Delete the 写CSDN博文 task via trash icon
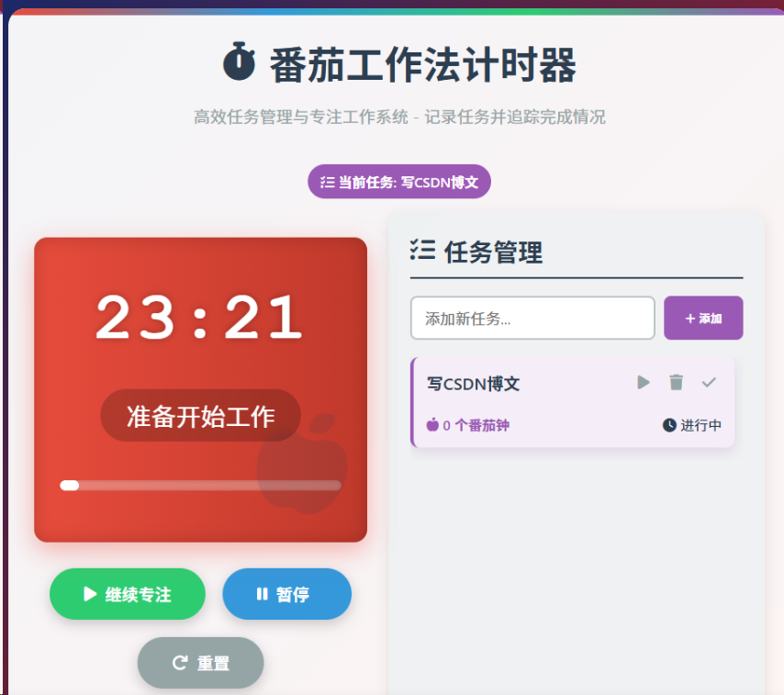The image size is (784, 695). click(x=676, y=383)
